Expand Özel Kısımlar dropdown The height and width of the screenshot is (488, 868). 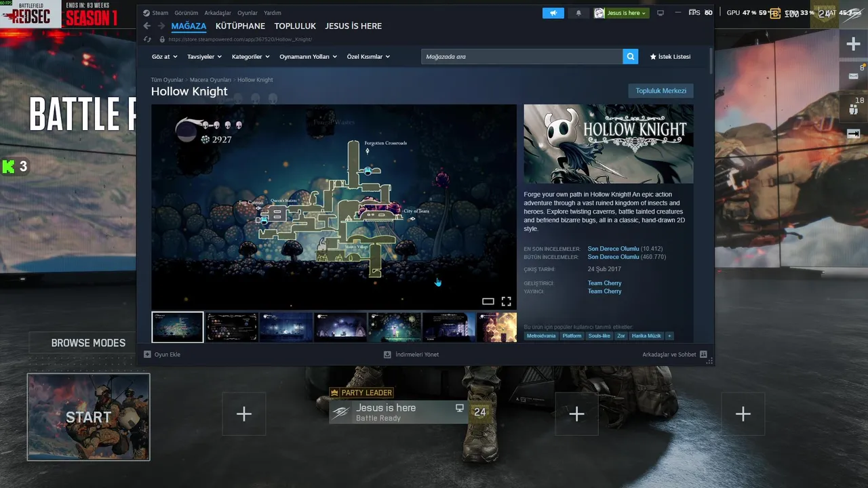point(368,57)
